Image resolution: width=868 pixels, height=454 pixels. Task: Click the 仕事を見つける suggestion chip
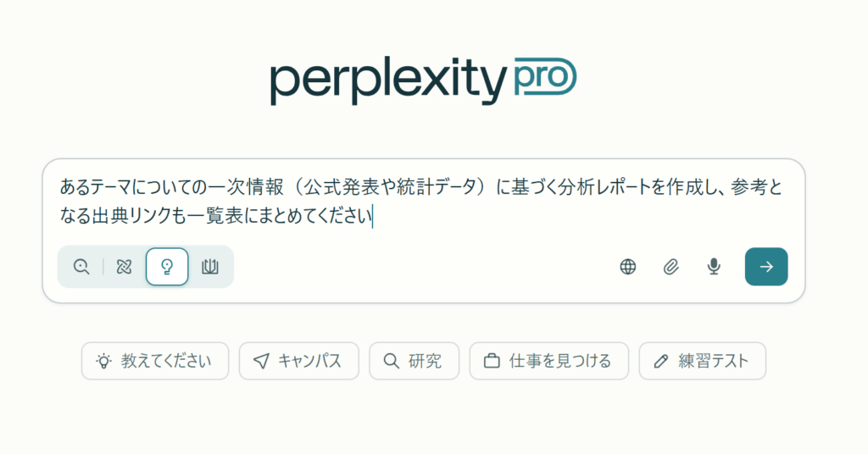pos(548,361)
